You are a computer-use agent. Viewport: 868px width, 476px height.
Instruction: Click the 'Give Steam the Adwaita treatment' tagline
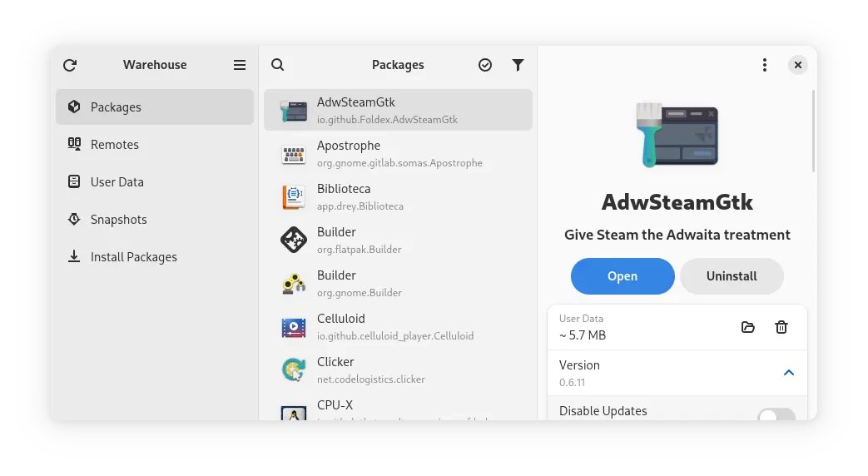(x=677, y=235)
